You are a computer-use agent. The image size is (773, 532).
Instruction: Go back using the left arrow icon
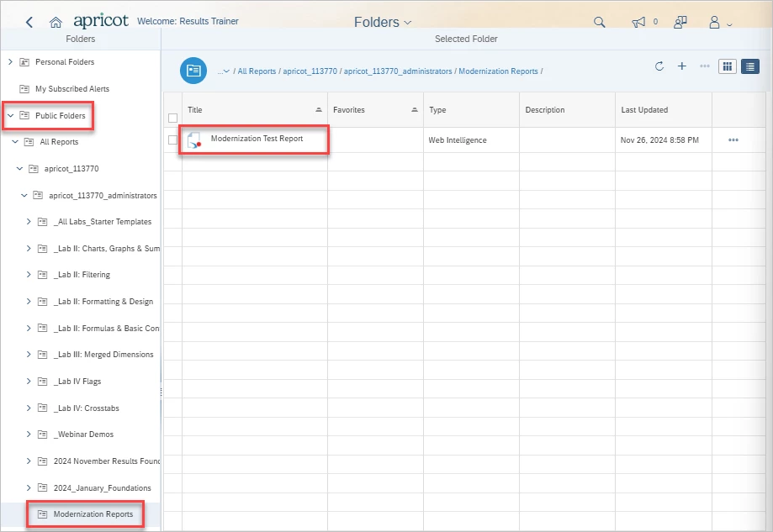tap(29, 22)
